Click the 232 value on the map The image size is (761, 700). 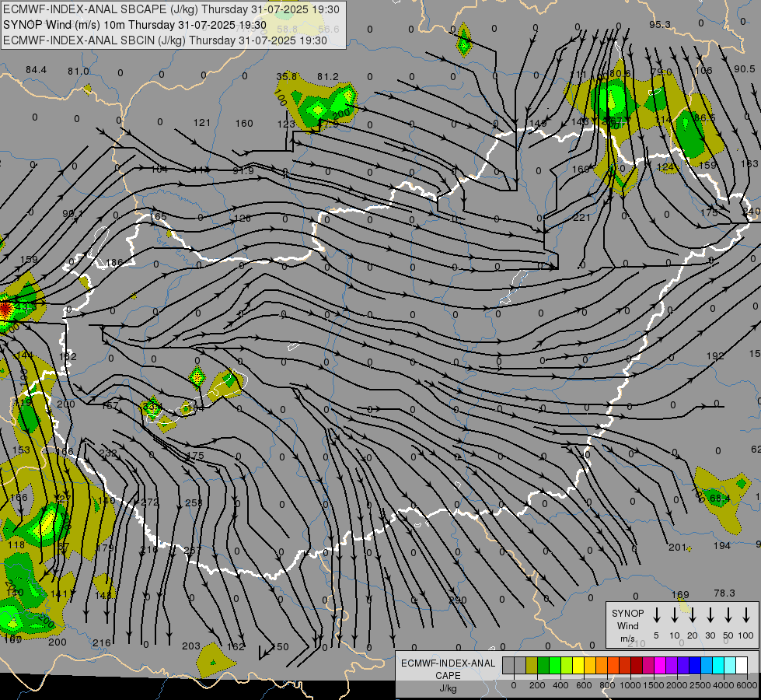tap(108, 453)
